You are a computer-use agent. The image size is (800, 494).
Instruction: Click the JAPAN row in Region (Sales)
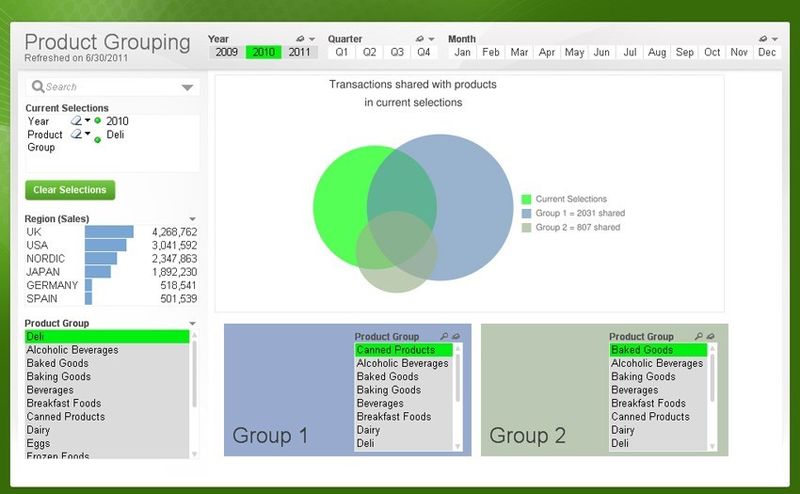[111, 272]
